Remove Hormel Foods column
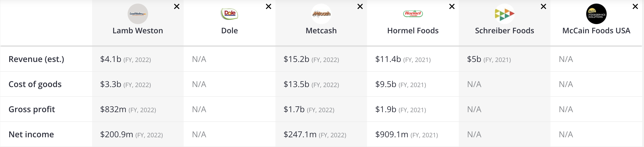 452,7
